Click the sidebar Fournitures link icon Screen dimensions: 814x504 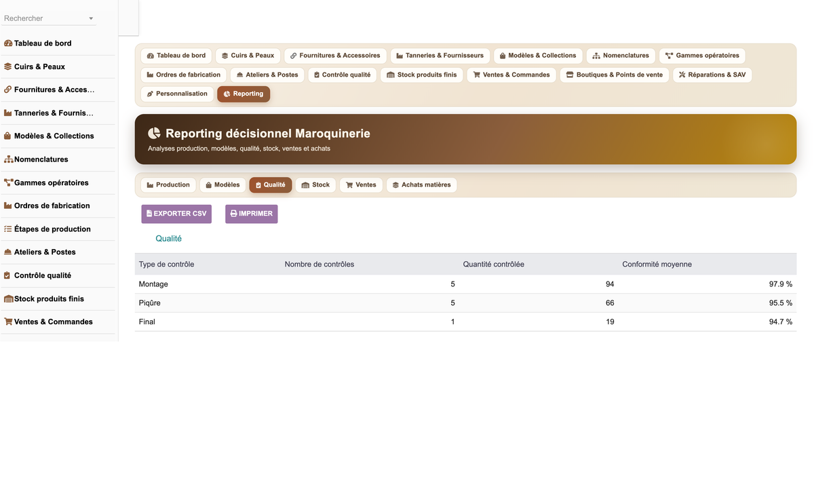(x=8, y=90)
